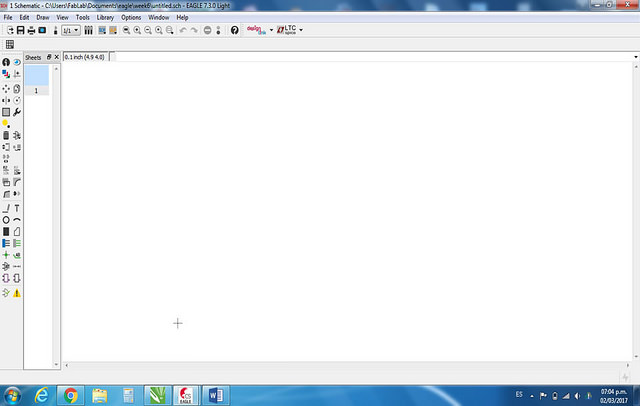Screen dimensions: 640x406
Task: Select the Add part tool
Action: [17, 135]
